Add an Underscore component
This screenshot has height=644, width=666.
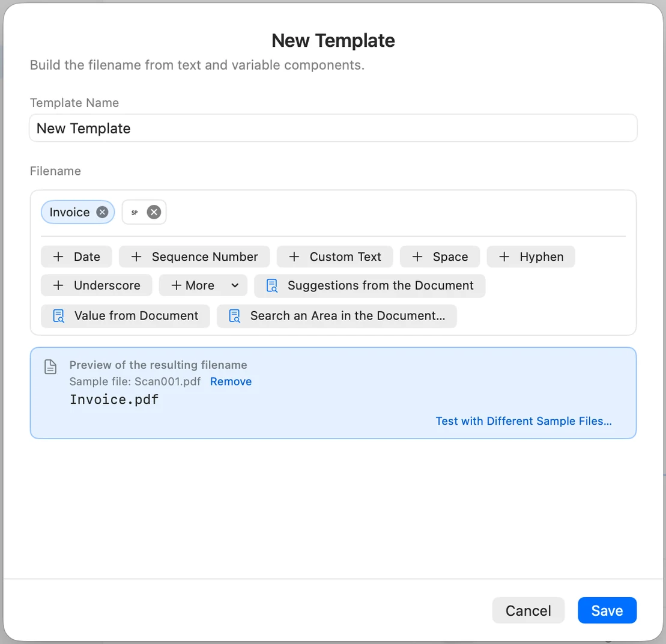[x=97, y=285]
